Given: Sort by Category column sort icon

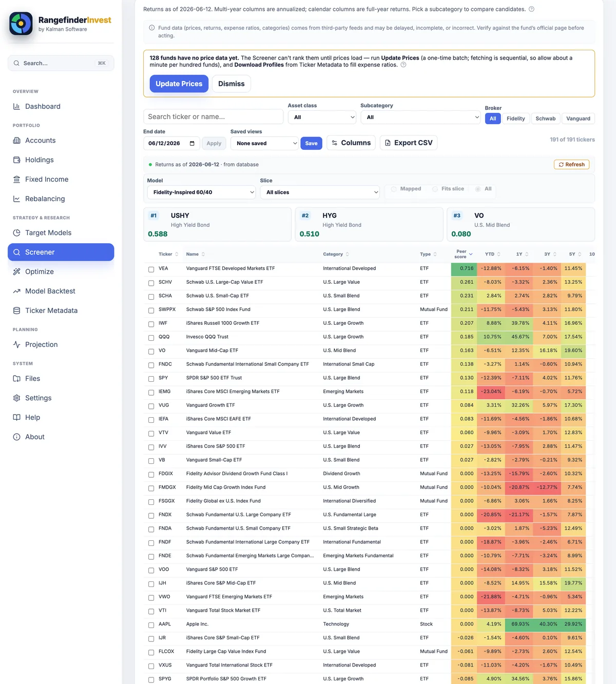Looking at the screenshot, I should [x=347, y=254].
